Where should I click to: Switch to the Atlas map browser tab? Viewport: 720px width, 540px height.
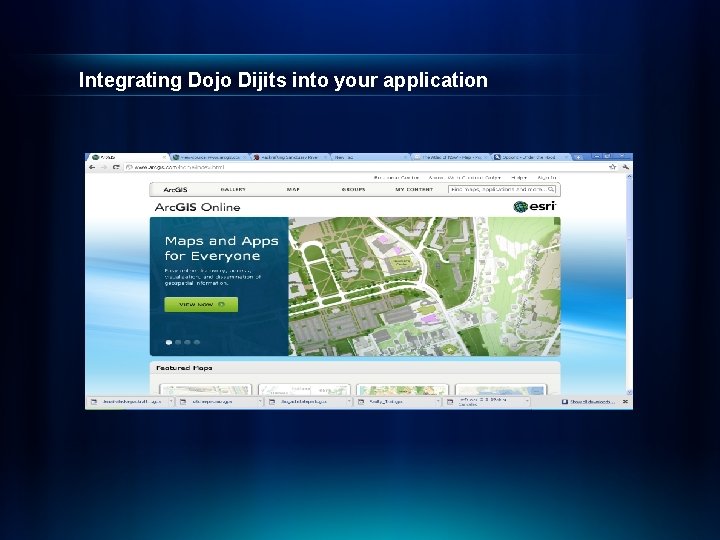coord(450,157)
